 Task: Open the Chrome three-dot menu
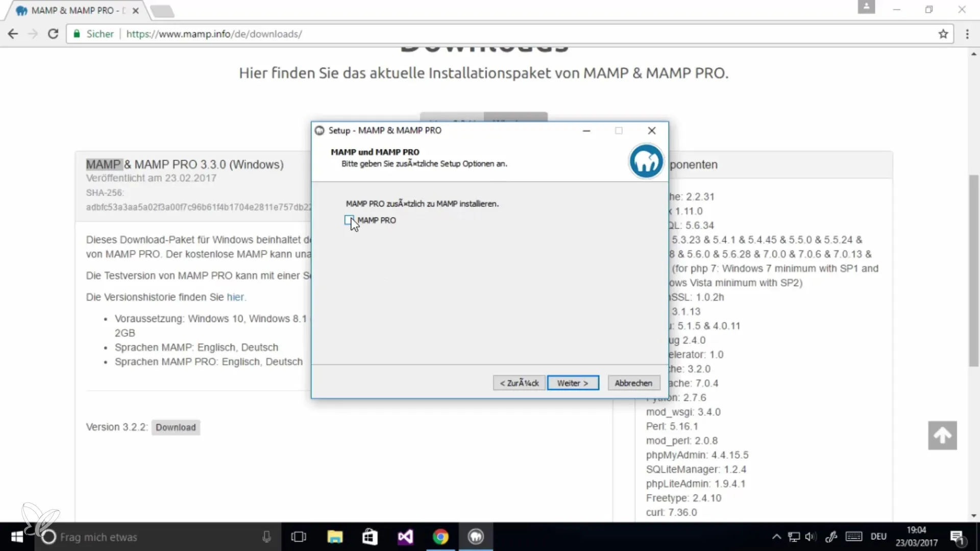click(x=967, y=34)
